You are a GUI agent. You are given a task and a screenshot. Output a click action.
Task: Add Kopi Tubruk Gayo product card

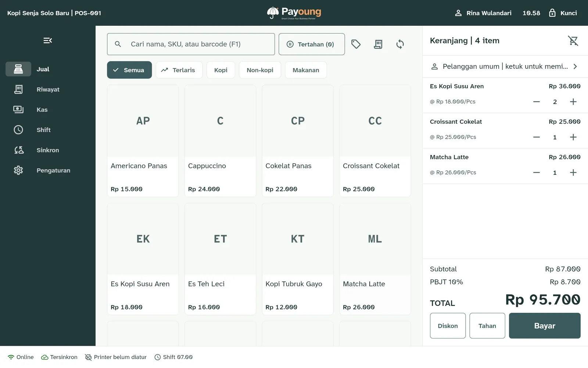click(298, 259)
